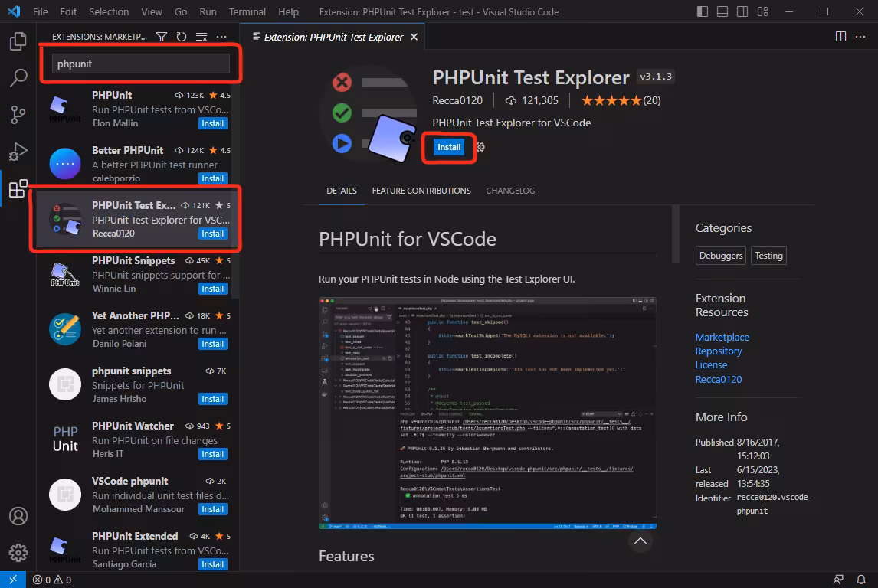Viewport: 878px width, 588px height.
Task: Open the Selection menu
Action: click(109, 11)
